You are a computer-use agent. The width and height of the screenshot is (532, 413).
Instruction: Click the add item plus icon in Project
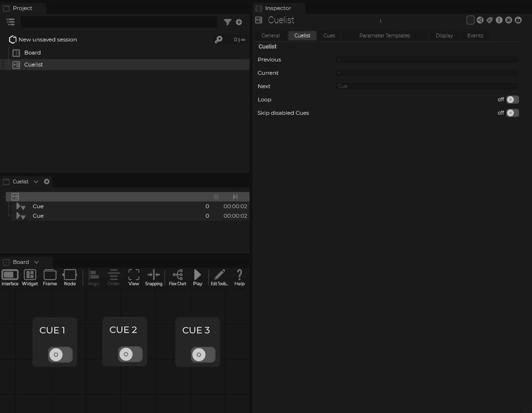tap(239, 22)
